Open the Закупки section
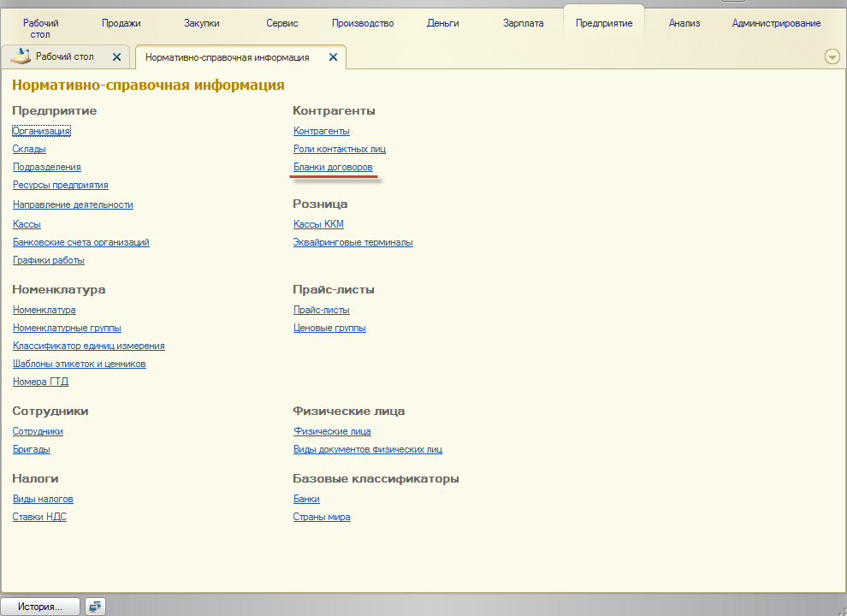This screenshot has height=616, width=847. 202,23
